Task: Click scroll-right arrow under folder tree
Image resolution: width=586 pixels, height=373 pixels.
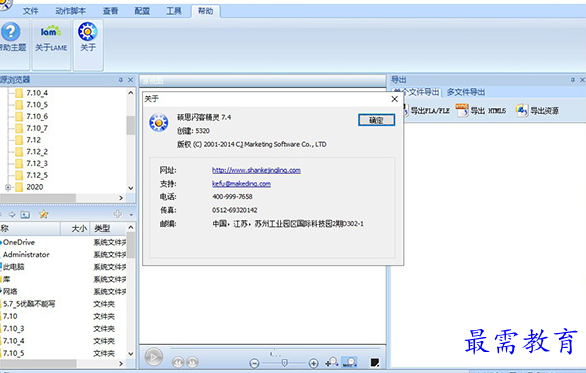Action: (x=121, y=198)
